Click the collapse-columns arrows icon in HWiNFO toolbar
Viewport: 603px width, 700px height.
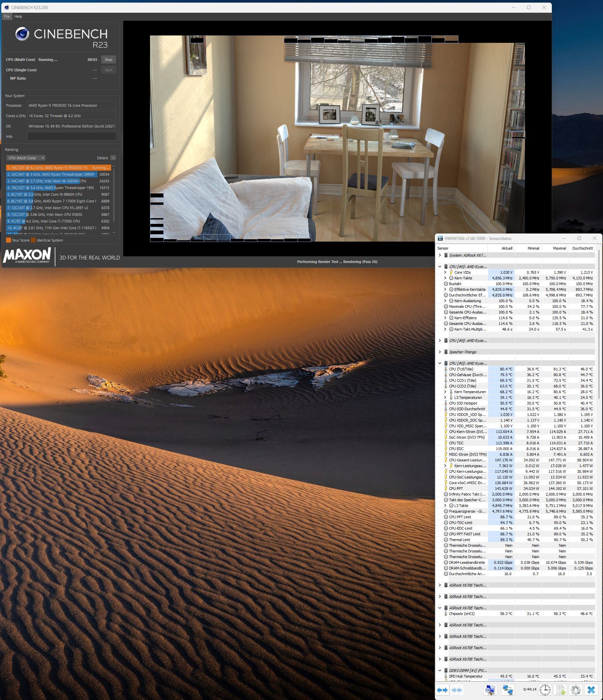[x=457, y=690]
